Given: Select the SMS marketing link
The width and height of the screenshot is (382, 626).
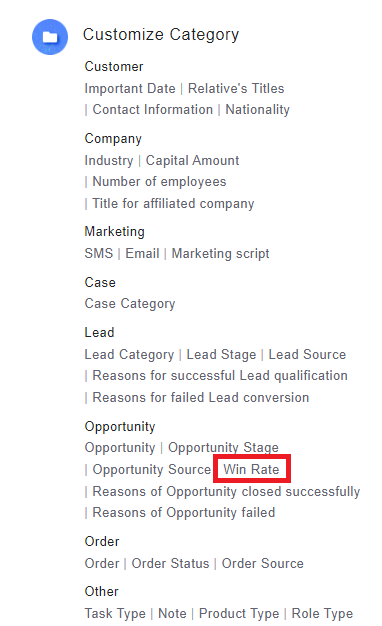Looking at the screenshot, I should [99, 254].
